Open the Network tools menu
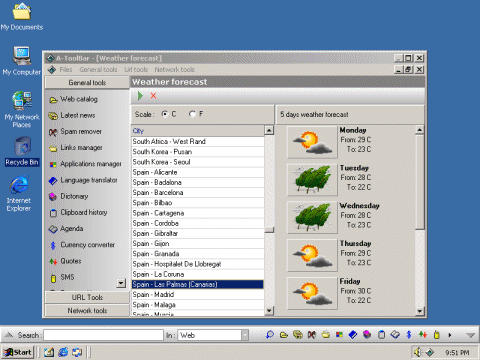480x360 pixels. [x=174, y=70]
